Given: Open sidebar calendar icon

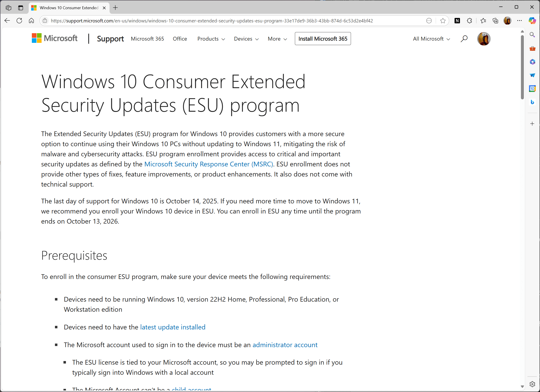Looking at the screenshot, I should [532, 89].
